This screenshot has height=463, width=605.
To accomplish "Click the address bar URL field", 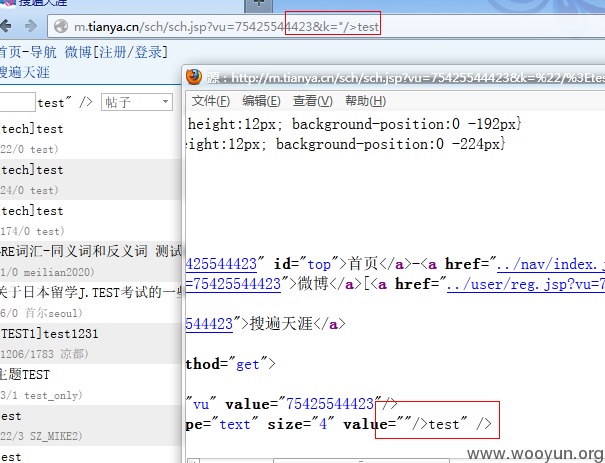I will [x=326, y=27].
